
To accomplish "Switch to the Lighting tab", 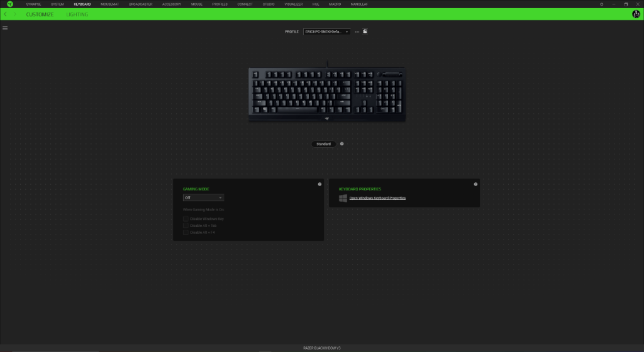I will [x=77, y=14].
